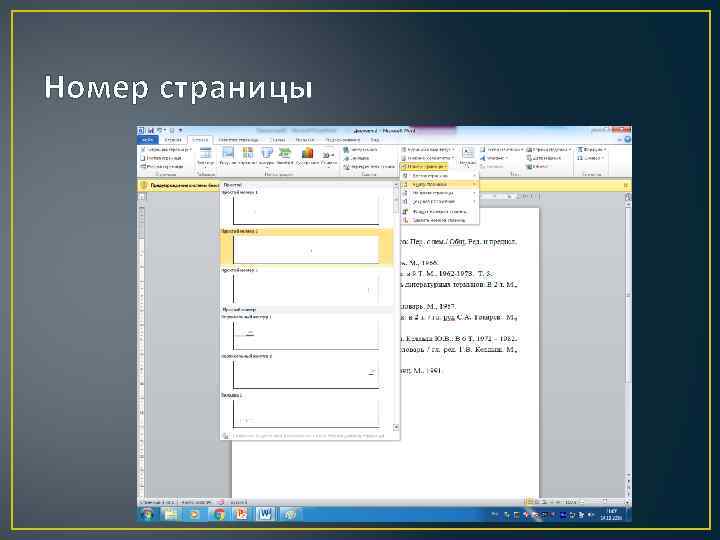Click the Гиперссылка (Hyperlink) button
Image resolution: width=720 pixels, height=540 pixels.
pyautogui.click(x=361, y=150)
